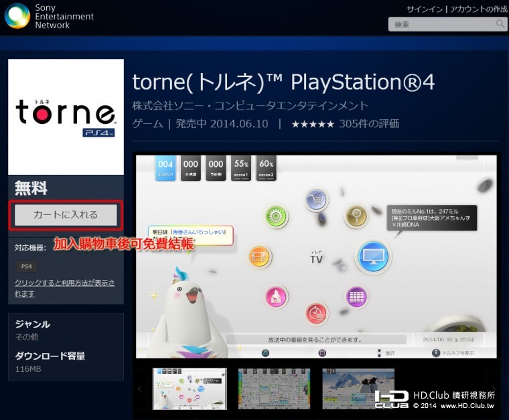
Task: Click the torne PS4 product cover image
Action: (x=66, y=117)
